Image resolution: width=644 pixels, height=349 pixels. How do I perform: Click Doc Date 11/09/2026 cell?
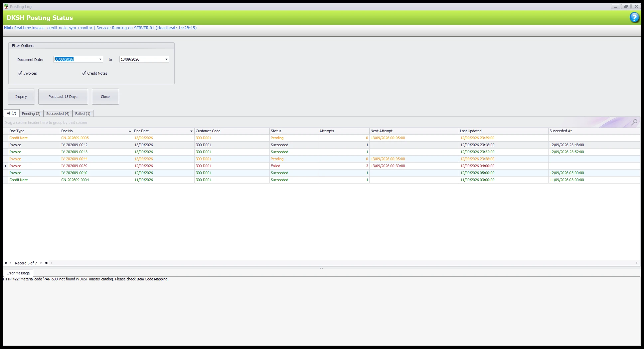(163, 180)
